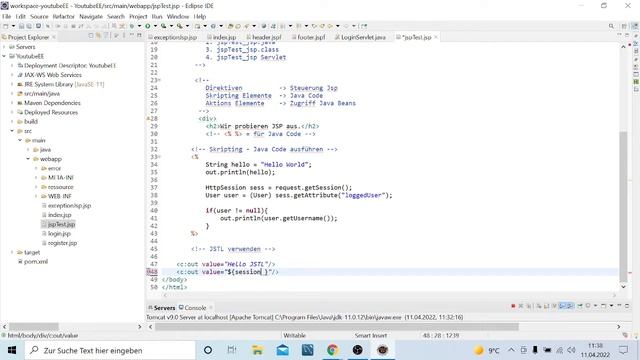The width and height of the screenshot is (640, 360).
Task: Click the Debug bug toolbar icon
Action: [132, 26]
